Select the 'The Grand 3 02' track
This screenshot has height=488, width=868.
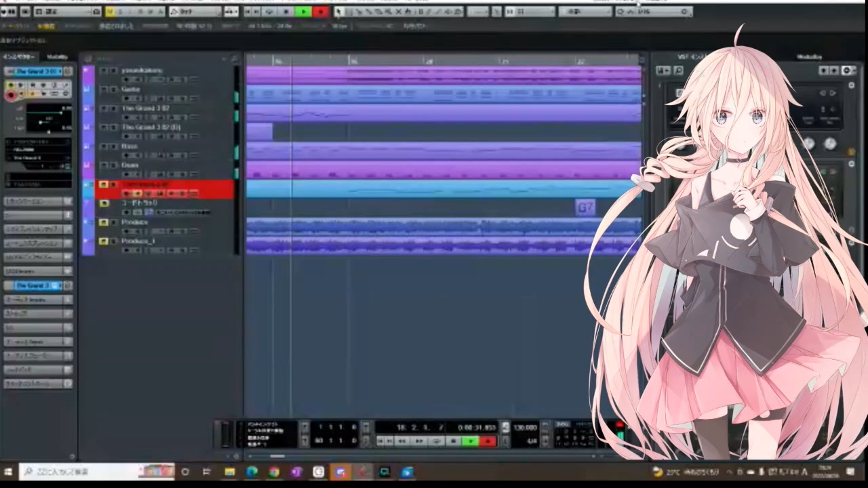coord(146,108)
